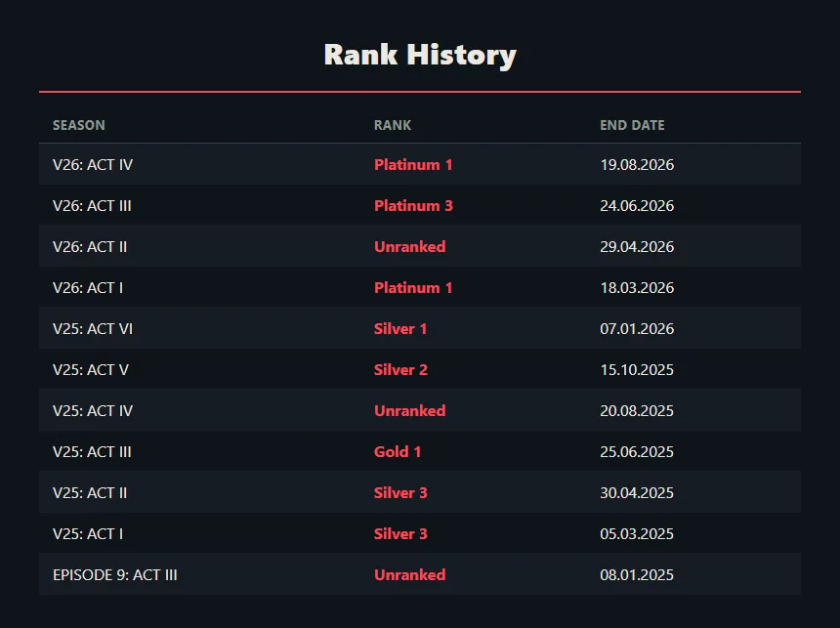Click Silver 3 rank in V25: ACT I row
840x628 pixels.
click(400, 533)
